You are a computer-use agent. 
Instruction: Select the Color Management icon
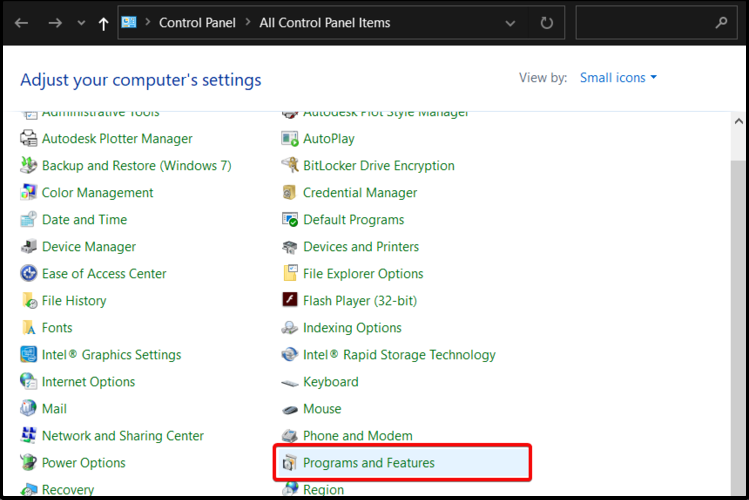[x=29, y=193]
